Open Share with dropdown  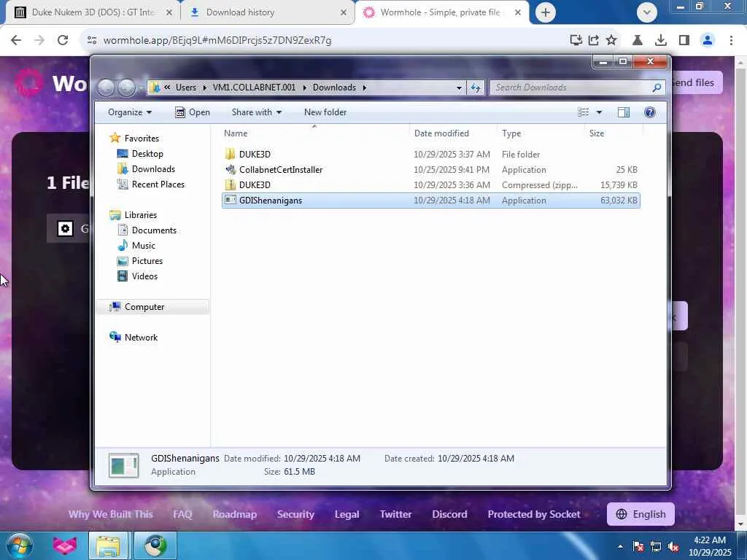(x=256, y=112)
